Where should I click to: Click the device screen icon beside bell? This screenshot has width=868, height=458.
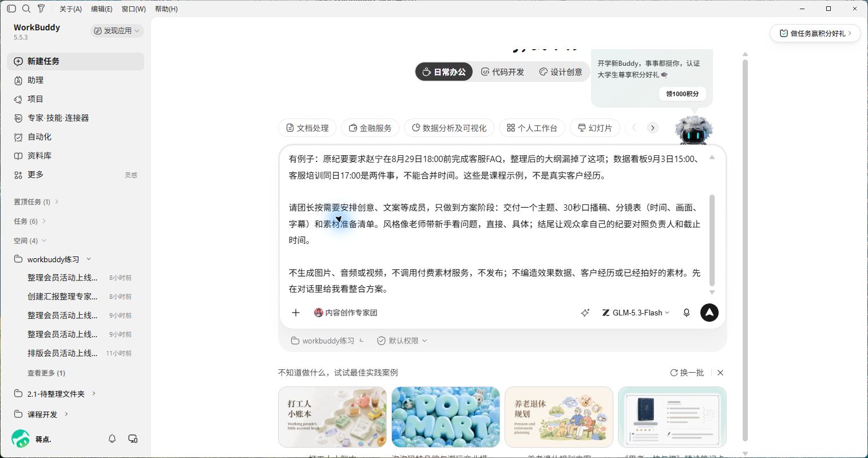click(x=133, y=439)
